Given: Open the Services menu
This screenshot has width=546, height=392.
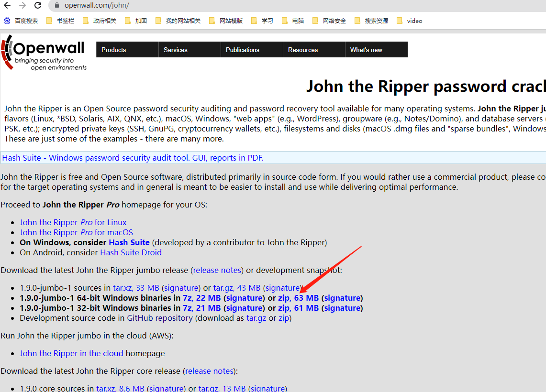Looking at the screenshot, I should pyautogui.click(x=189, y=50).
